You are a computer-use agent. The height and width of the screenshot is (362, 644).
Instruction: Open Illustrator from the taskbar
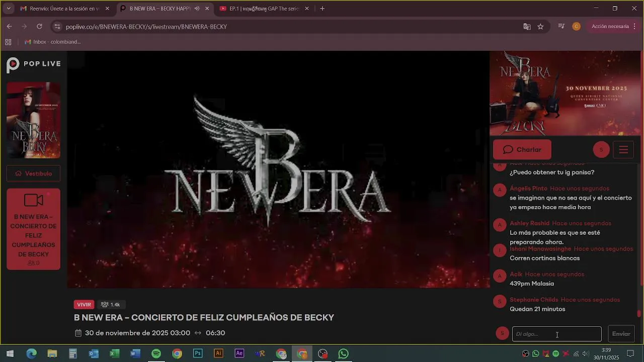(218, 353)
